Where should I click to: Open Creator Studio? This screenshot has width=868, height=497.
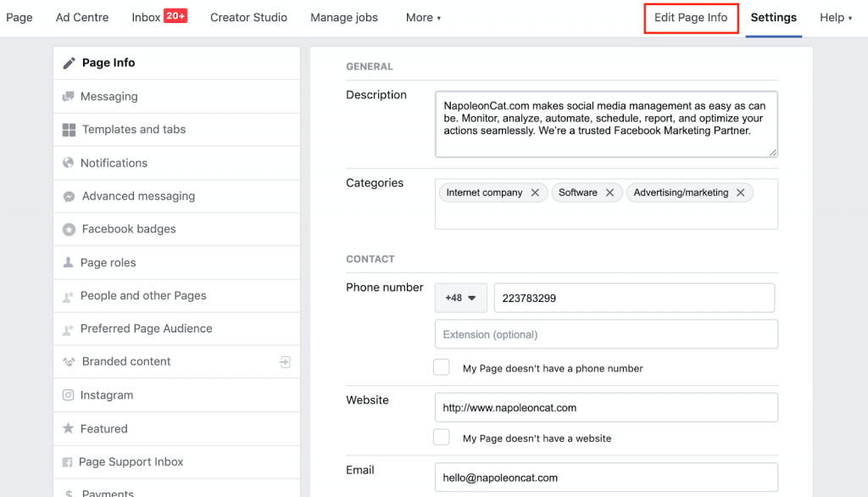click(x=248, y=18)
